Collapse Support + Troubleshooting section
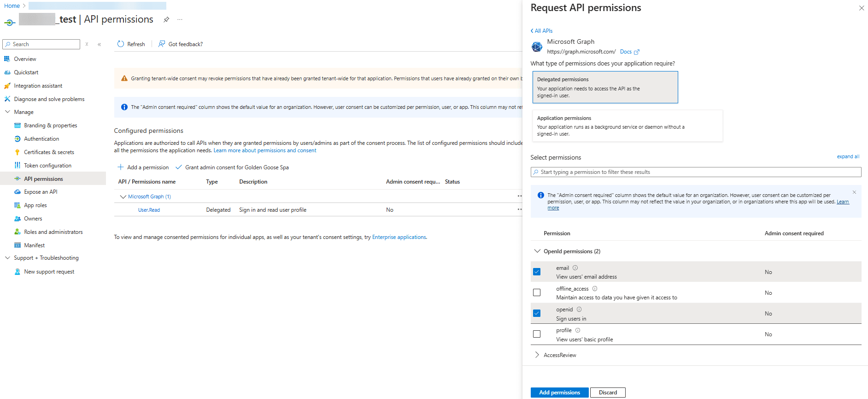 tap(7, 257)
